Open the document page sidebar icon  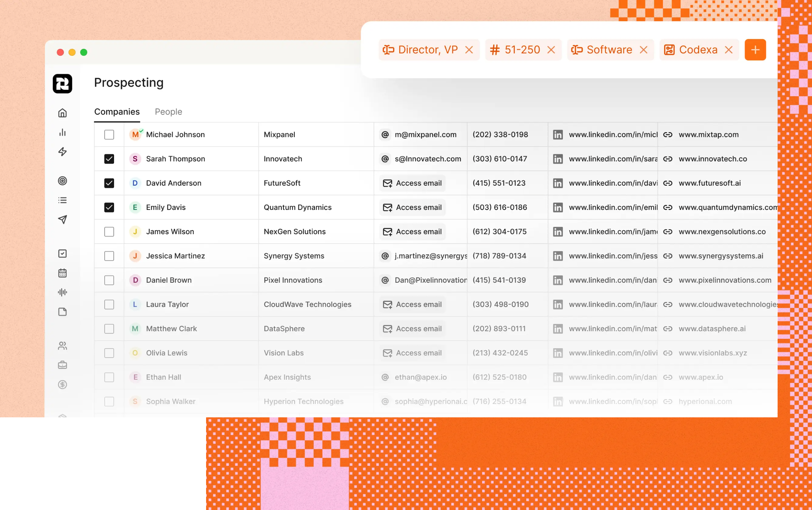[62, 312]
